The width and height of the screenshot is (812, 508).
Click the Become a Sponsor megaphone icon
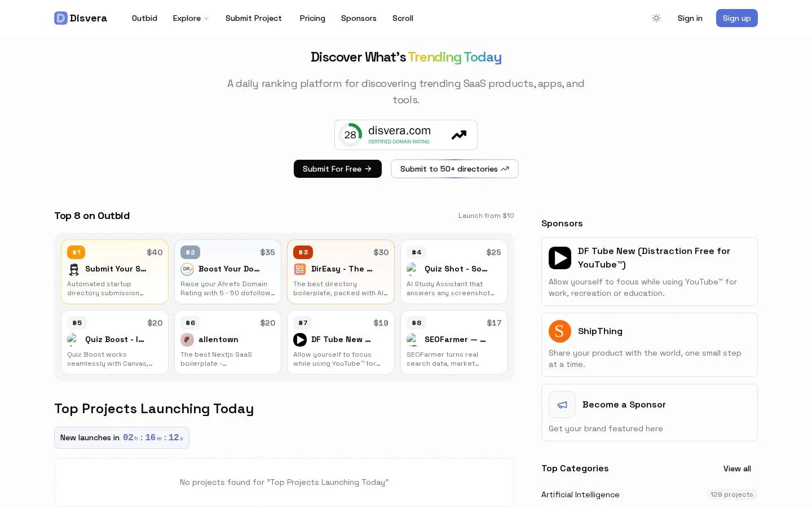(562, 405)
